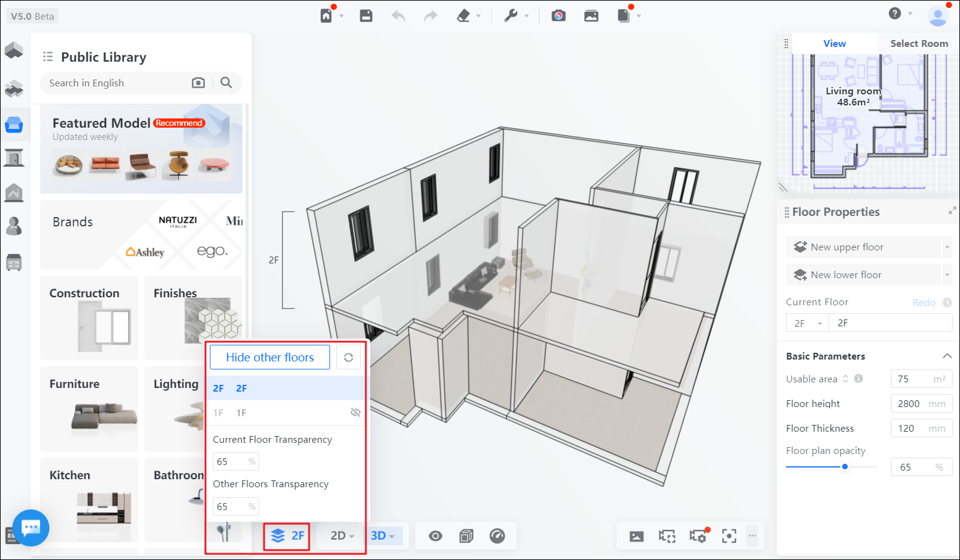Click the fit-to-screen focus icon
The height and width of the screenshot is (560, 960).
pos(729,536)
